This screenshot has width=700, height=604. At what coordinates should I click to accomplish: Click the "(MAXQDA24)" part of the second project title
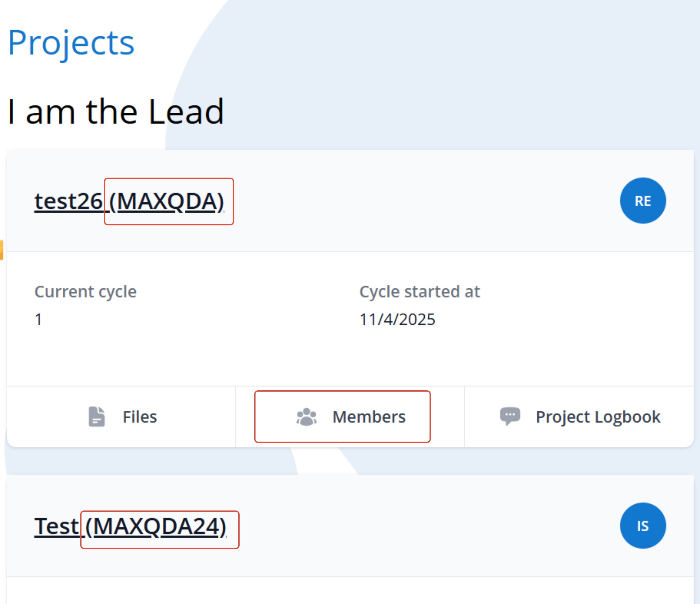pyautogui.click(x=156, y=526)
